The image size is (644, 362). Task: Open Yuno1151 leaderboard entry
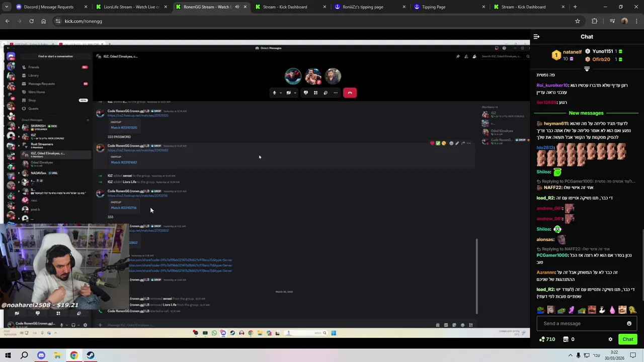(603, 51)
